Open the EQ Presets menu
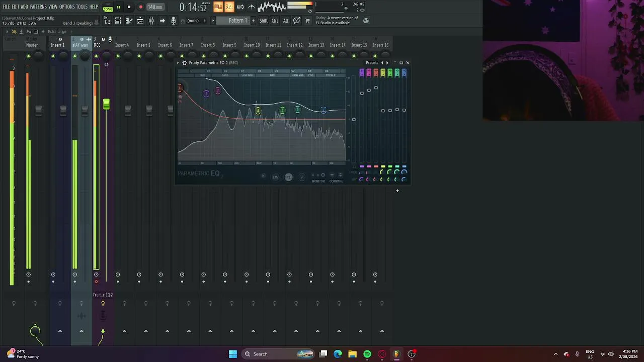Image resolution: width=644 pixels, height=362 pixels. pyautogui.click(x=372, y=63)
